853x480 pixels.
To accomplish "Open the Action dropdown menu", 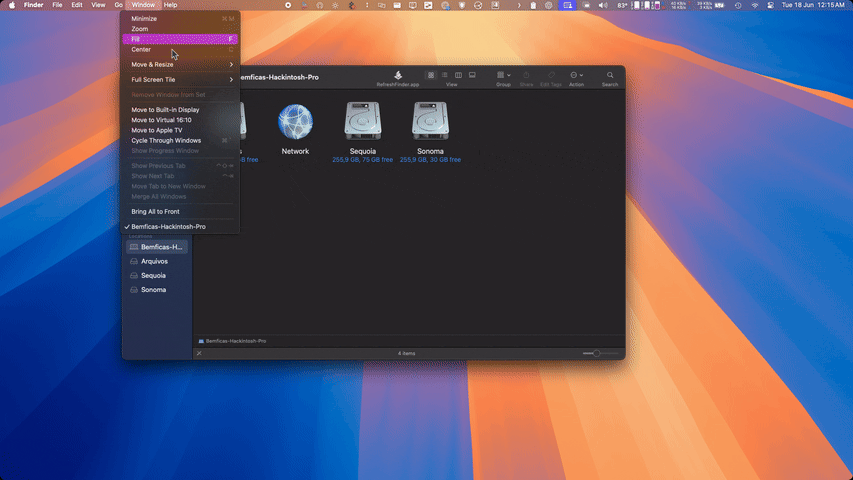I will pos(576,75).
